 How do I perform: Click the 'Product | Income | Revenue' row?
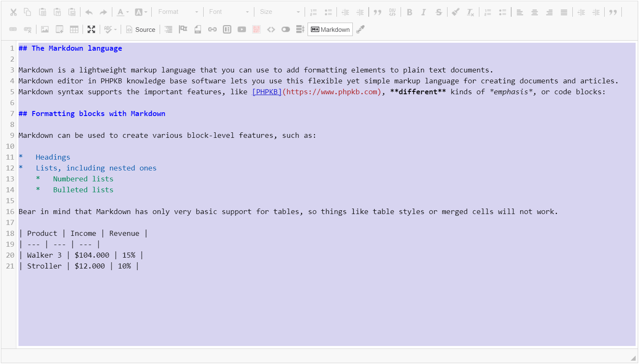pyautogui.click(x=83, y=233)
